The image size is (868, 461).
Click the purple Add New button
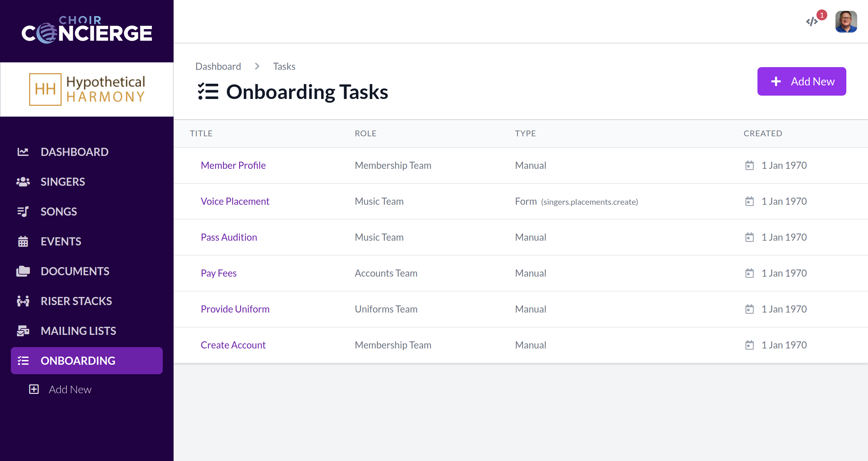[x=802, y=81]
